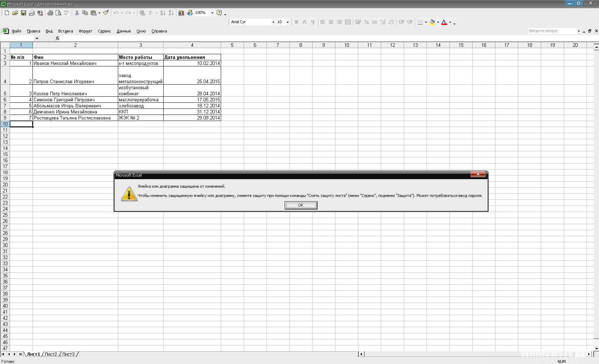The width and height of the screenshot is (599, 364).
Task: Expand the Paste options arrow
Action: click(99, 13)
